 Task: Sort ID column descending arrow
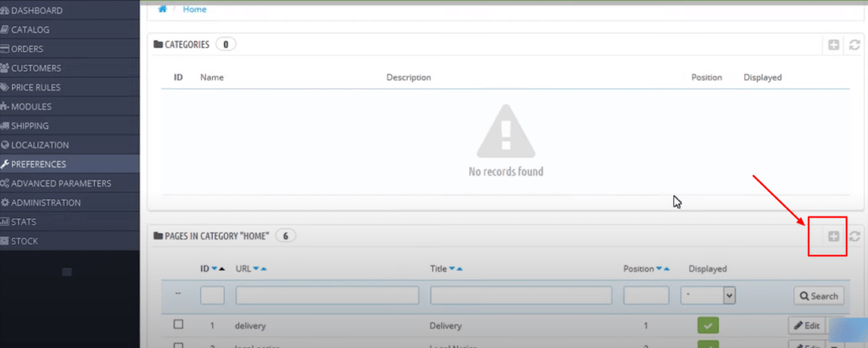click(214, 269)
